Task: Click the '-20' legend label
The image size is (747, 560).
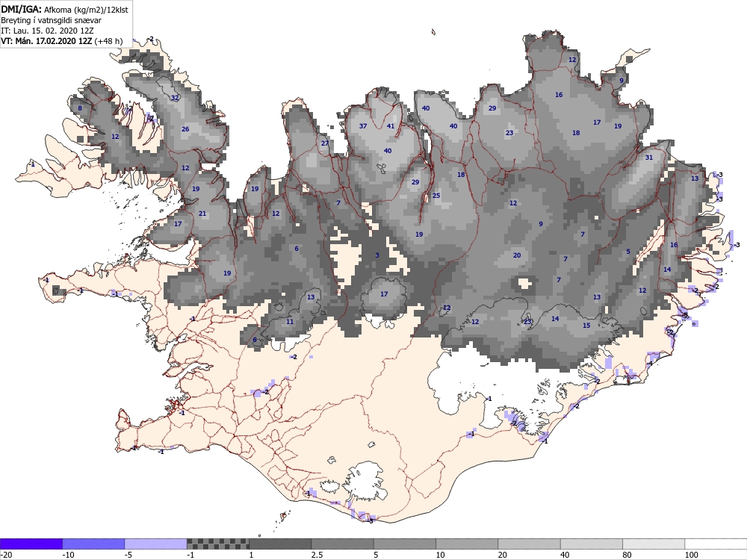Action: click(6, 555)
